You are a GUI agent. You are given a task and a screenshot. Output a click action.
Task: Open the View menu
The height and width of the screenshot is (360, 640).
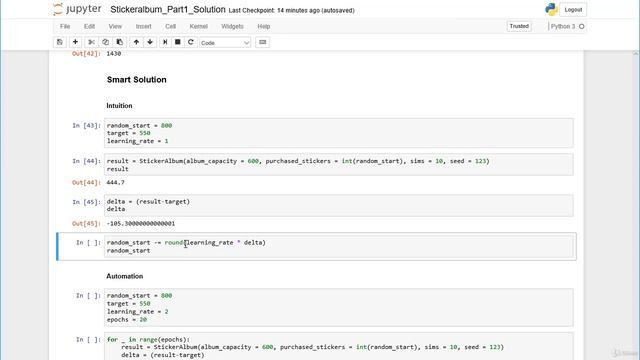click(x=115, y=26)
